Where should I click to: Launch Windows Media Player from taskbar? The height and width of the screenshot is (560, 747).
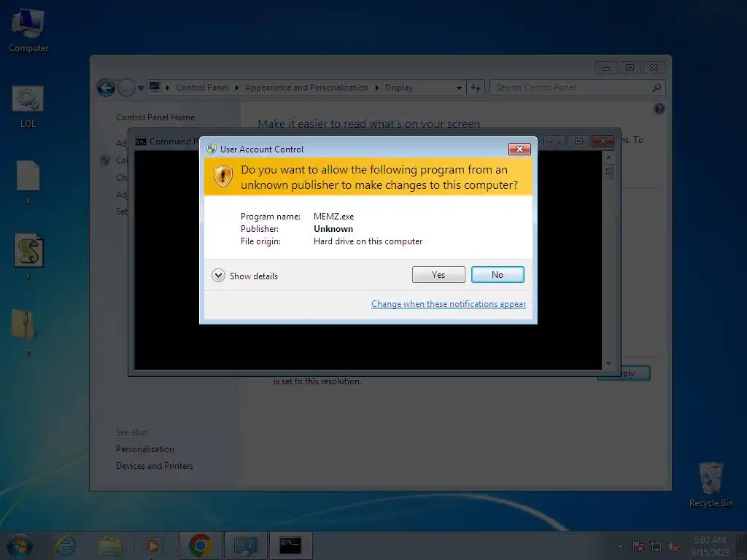(153, 545)
